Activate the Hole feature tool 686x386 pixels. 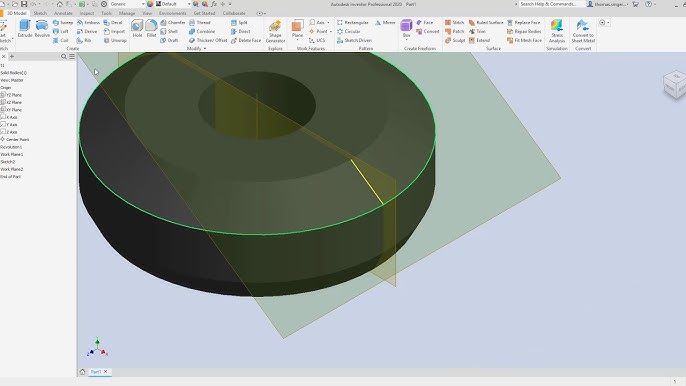[x=137, y=28]
